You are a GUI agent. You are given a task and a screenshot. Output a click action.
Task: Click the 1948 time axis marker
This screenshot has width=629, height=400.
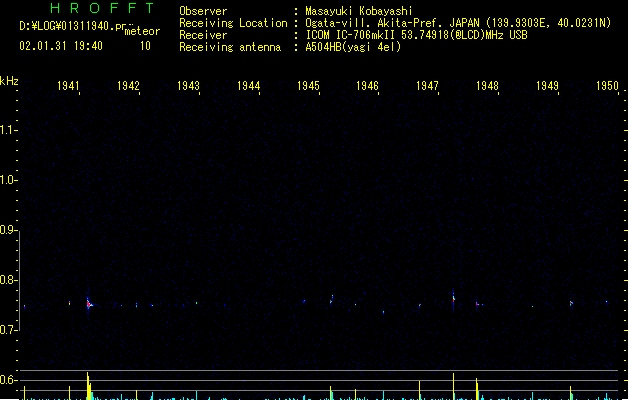(x=487, y=86)
